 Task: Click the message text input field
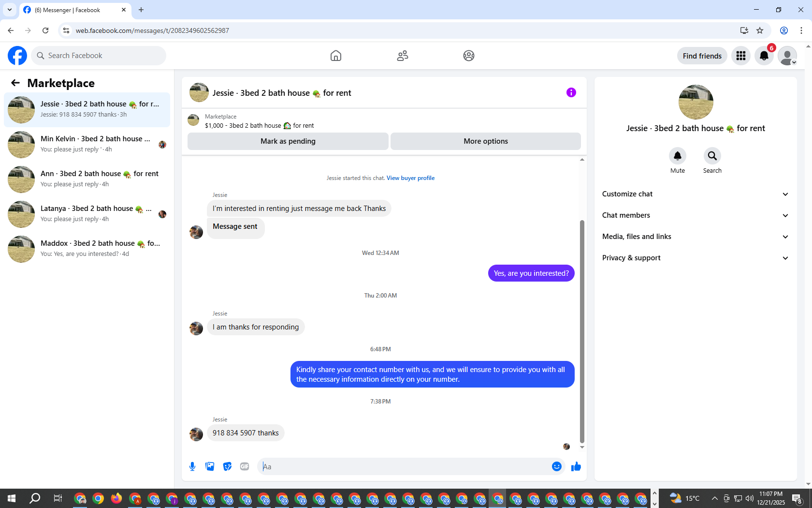point(405,466)
